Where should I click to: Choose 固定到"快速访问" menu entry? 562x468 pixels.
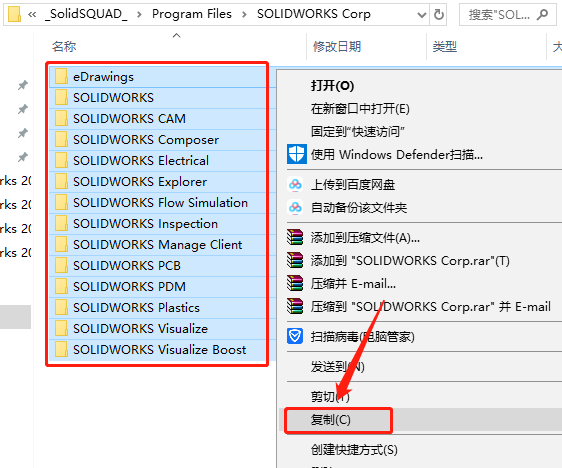click(x=358, y=132)
